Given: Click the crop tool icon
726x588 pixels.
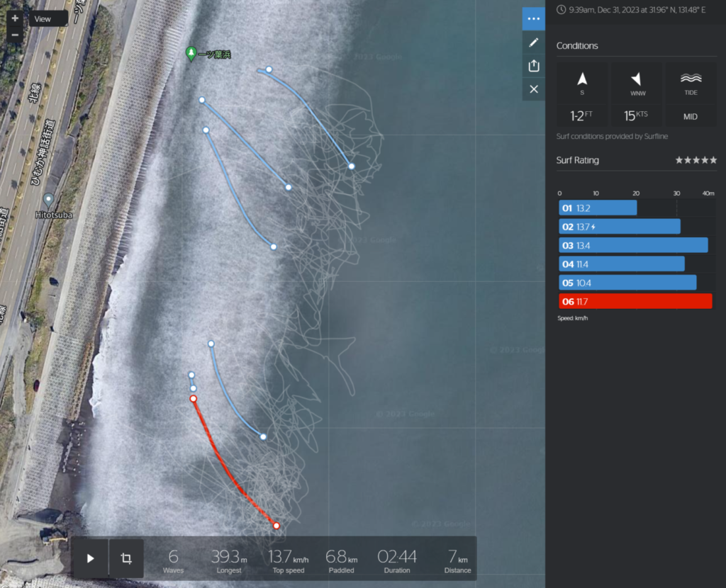Looking at the screenshot, I should coord(126,558).
